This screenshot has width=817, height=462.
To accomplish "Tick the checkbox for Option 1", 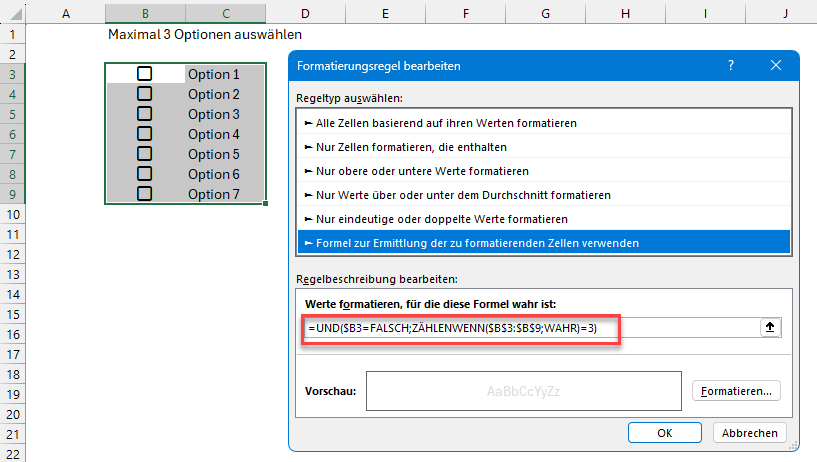I will pyautogui.click(x=145, y=74).
